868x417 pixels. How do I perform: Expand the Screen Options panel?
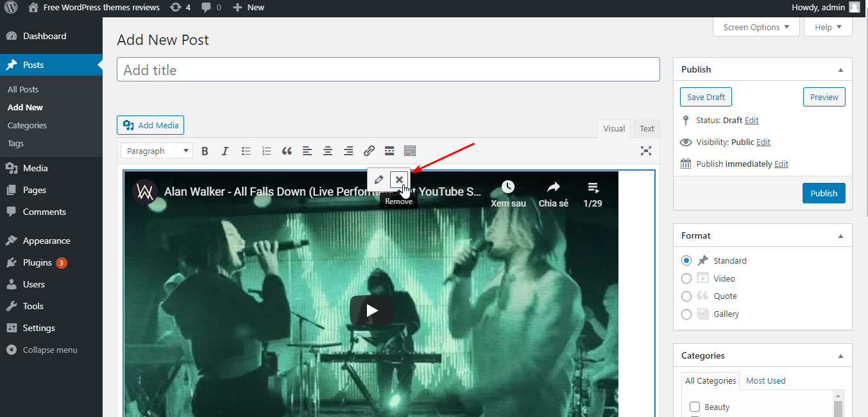pyautogui.click(x=756, y=27)
